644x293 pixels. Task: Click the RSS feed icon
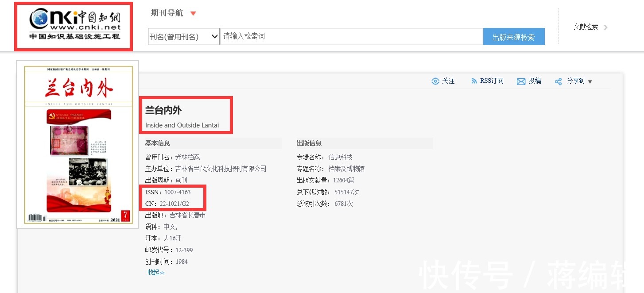coord(474,81)
